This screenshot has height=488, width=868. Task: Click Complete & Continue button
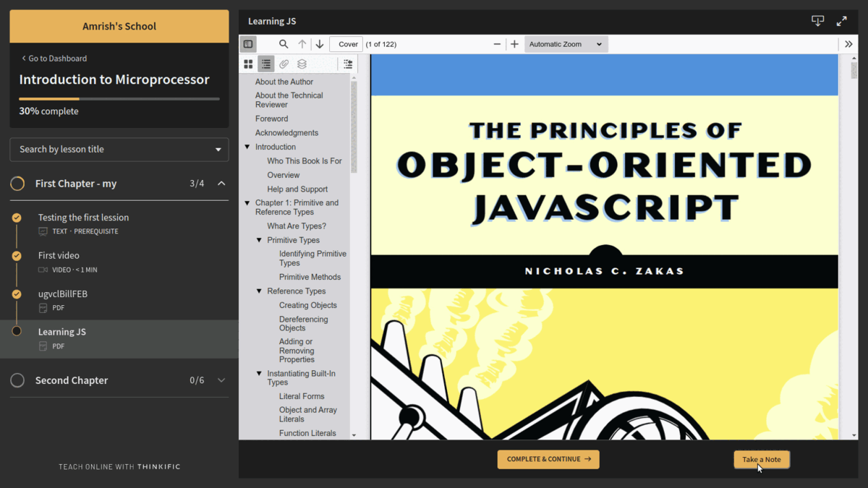548,459
